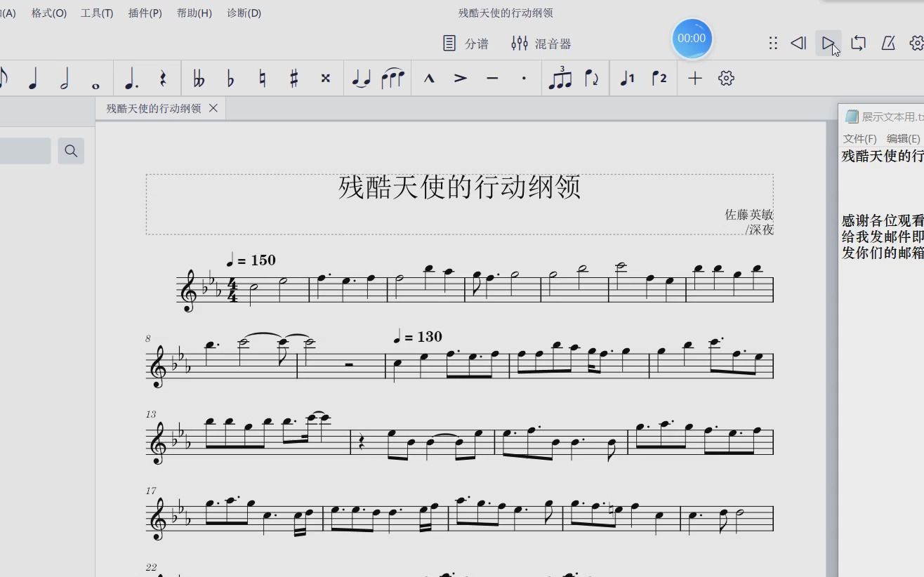Select the rest input icon

(x=163, y=79)
